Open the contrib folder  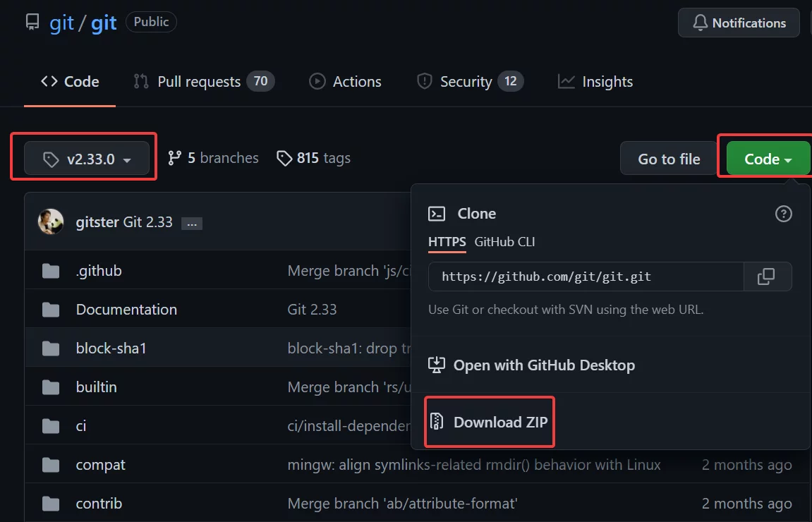tap(99, 504)
